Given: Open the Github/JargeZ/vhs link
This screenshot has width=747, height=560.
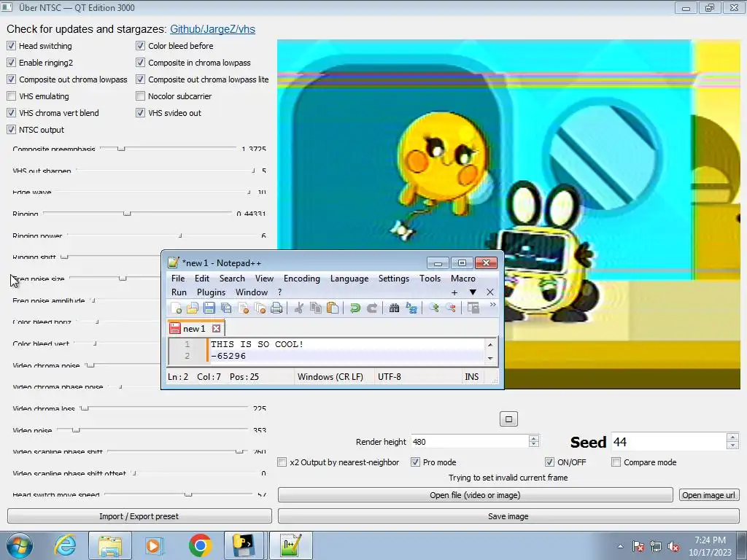Looking at the screenshot, I should point(212,29).
